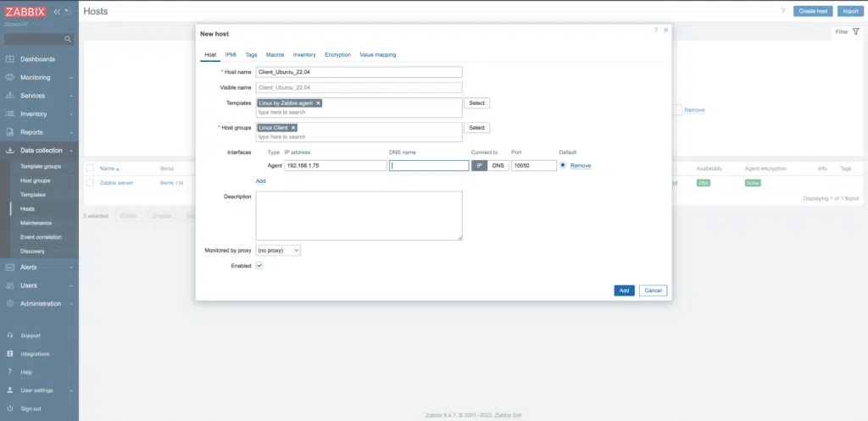Click the User settings person icon
Viewport: 868px width, 421px height.
[10, 391]
